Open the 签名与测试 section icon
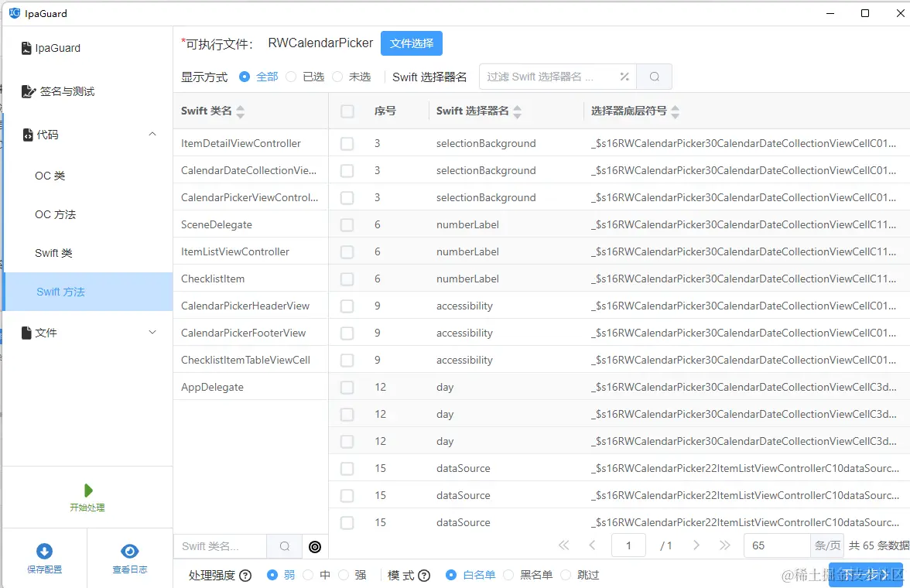The width and height of the screenshot is (910, 588). [29, 92]
